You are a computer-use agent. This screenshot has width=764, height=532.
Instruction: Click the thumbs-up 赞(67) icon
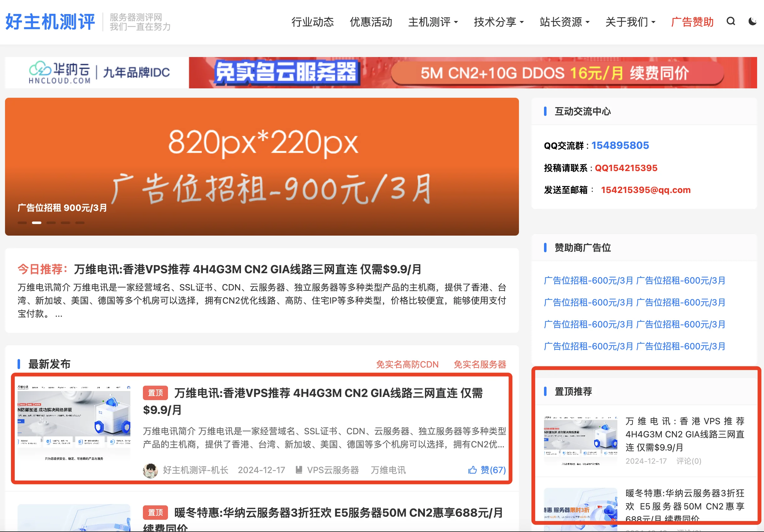point(473,470)
